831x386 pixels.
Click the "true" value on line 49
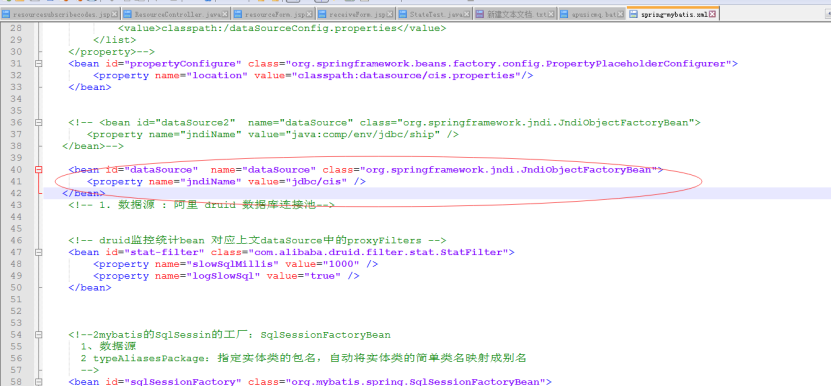[x=323, y=276]
